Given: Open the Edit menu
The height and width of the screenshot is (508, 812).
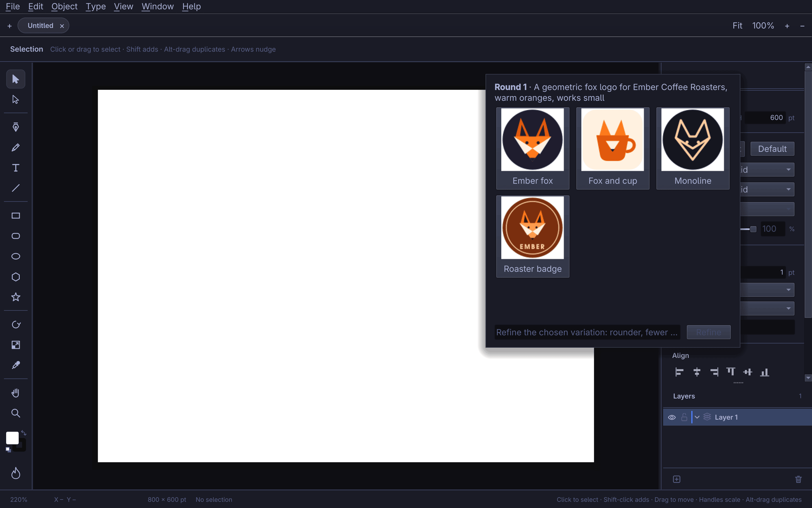Looking at the screenshot, I should tap(36, 6).
